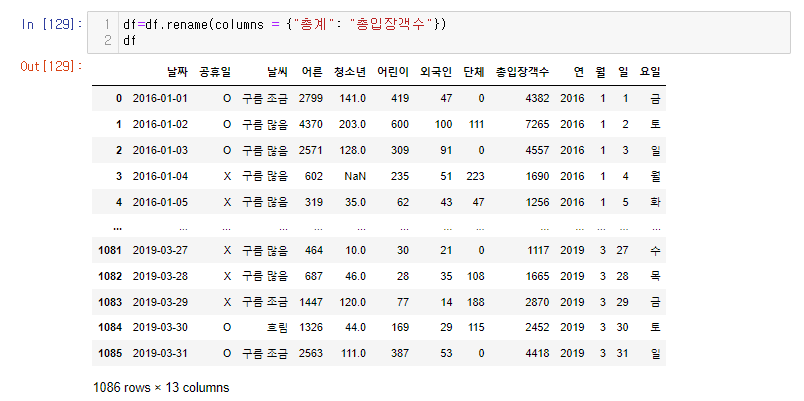Screen dimensions: 804x401
Task: Click the 날짜 column header
Action: point(177,72)
